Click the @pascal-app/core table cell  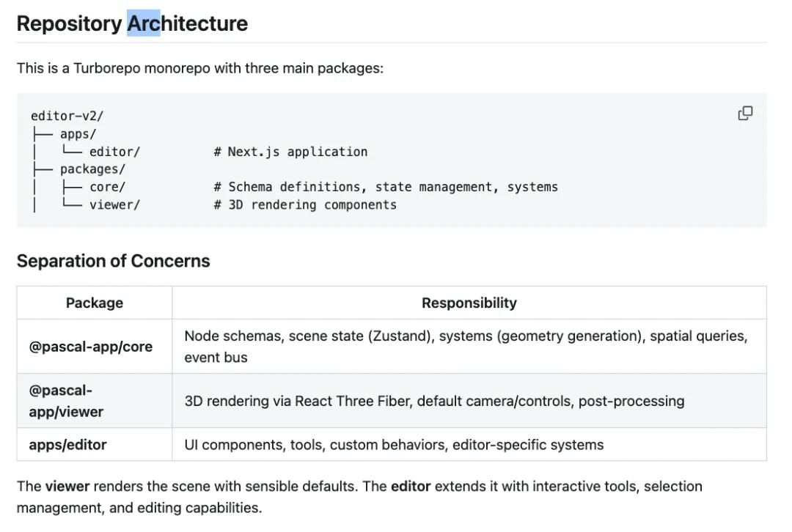coord(91,347)
